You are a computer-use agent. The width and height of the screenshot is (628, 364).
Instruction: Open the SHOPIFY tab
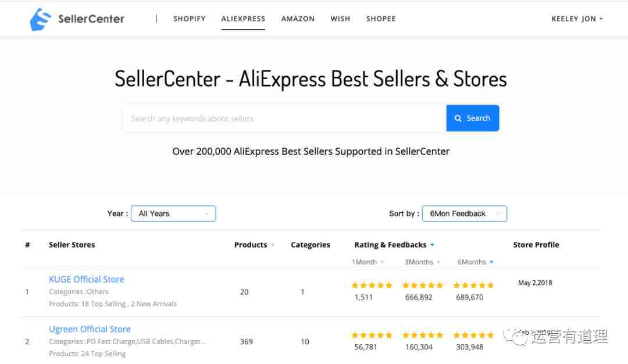coord(190,19)
